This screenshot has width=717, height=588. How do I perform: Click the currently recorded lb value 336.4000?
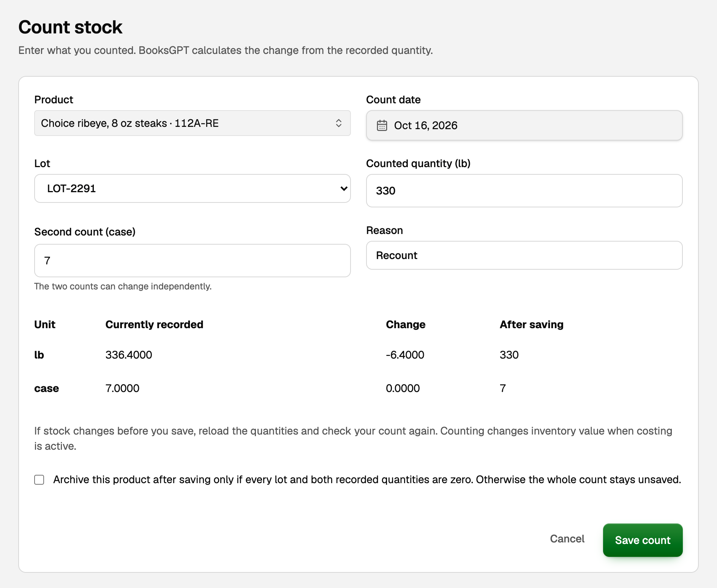129,355
